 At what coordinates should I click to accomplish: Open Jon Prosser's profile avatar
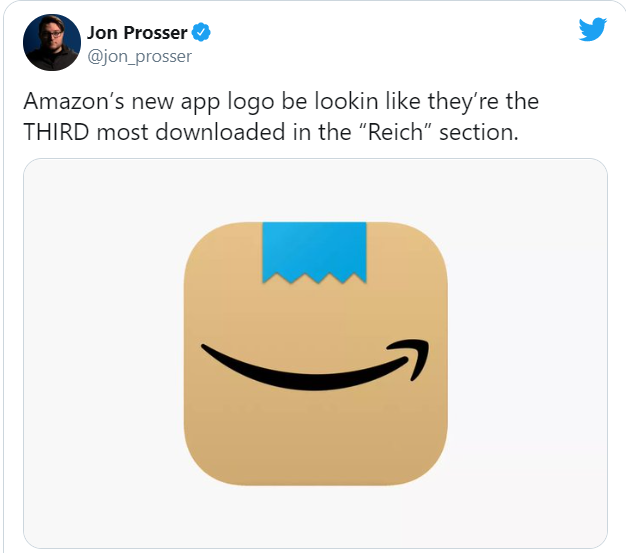pos(52,43)
